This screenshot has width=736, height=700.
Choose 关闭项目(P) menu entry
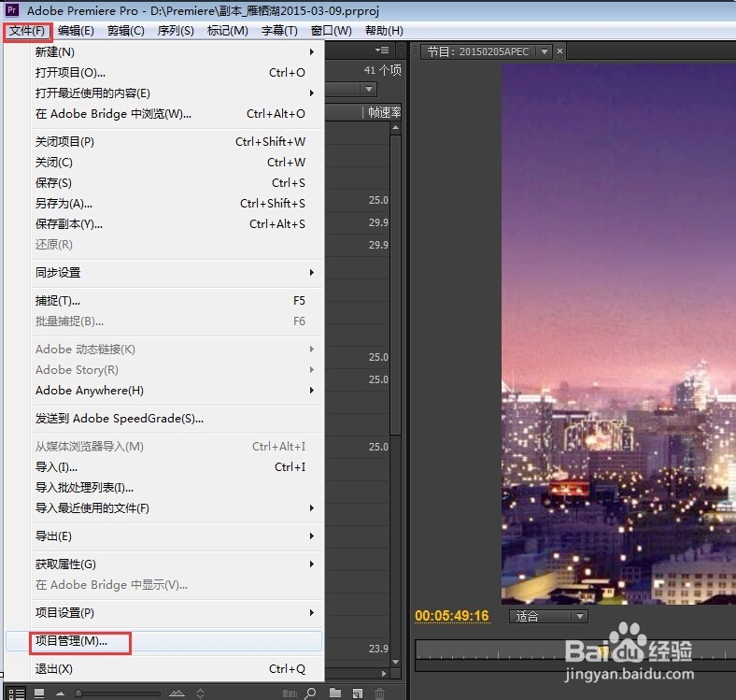coord(176,142)
